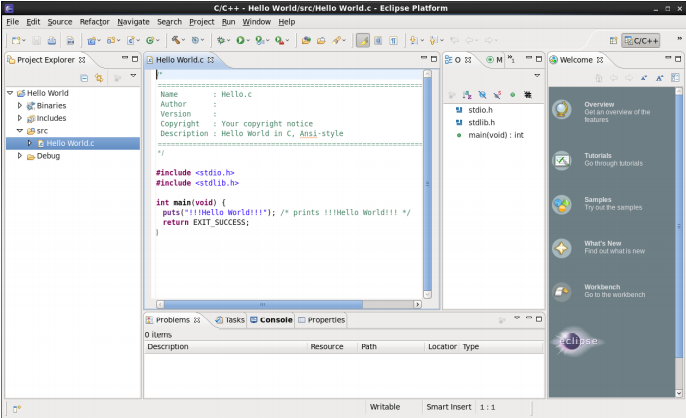Open the Build hammer dropdown arrow
This screenshot has width=686, height=418.
(x=183, y=40)
